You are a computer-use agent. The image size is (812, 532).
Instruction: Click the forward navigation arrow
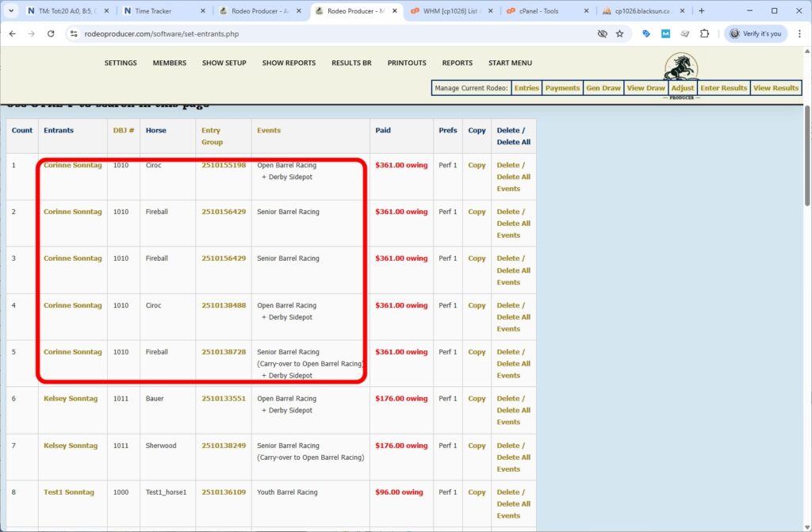[x=30, y=34]
